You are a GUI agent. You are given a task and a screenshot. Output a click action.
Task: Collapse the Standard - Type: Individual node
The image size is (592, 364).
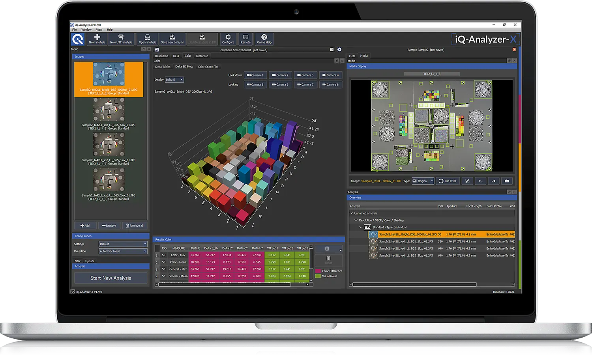point(361,228)
